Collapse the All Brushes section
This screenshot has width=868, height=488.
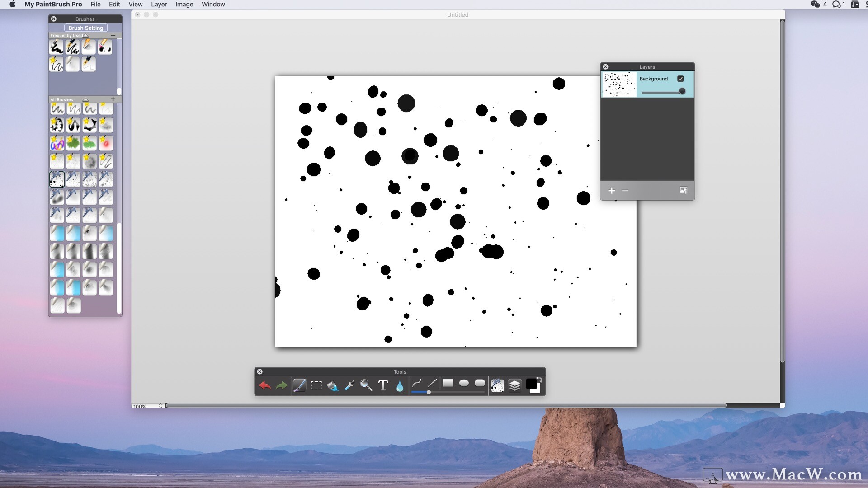[x=85, y=99]
